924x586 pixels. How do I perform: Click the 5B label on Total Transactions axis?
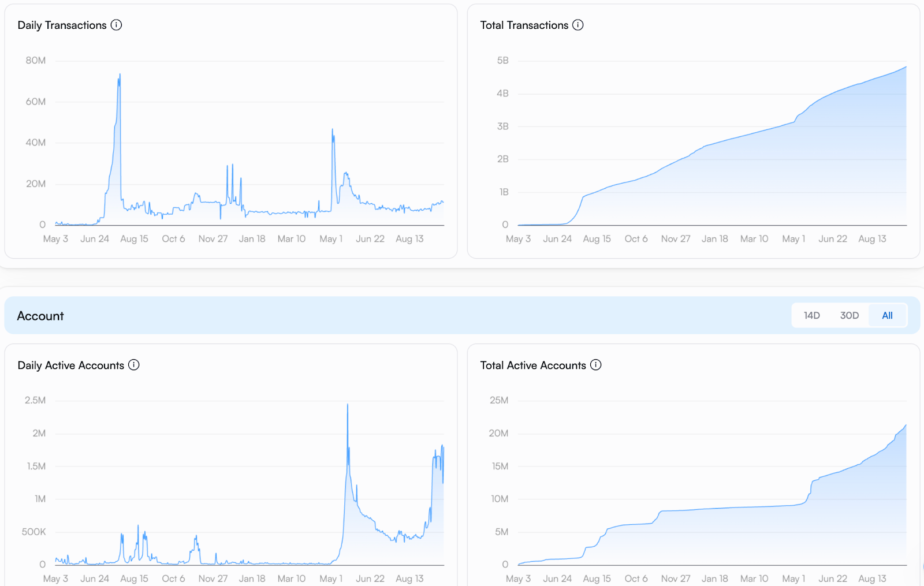(503, 61)
